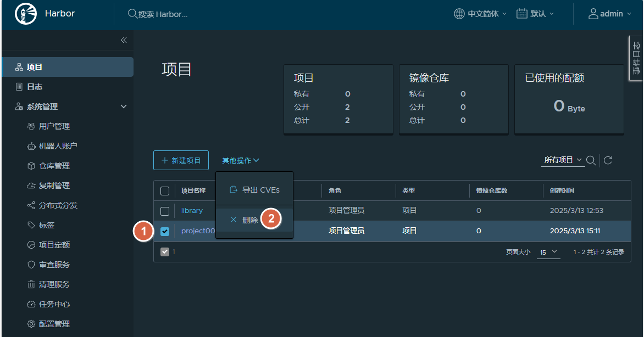This screenshot has height=337, width=644.
Task: Click the calendar icon beside 默认
Action: (x=521, y=14)
